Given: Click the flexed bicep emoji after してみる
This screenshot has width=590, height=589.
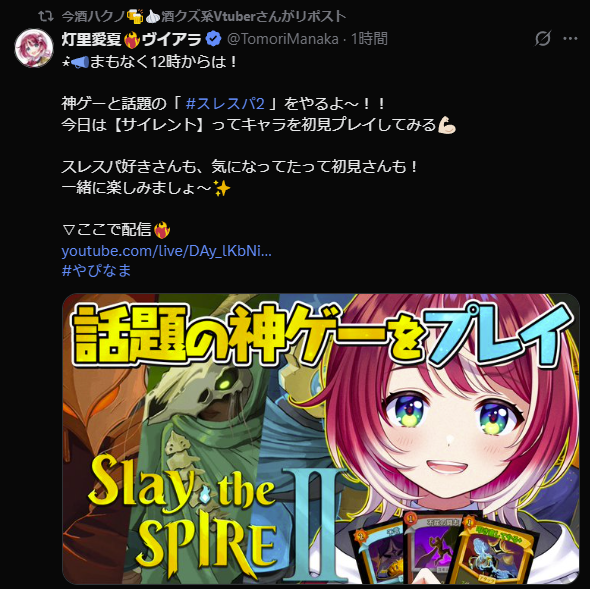Looking at the screenshot, I should 447,125.
